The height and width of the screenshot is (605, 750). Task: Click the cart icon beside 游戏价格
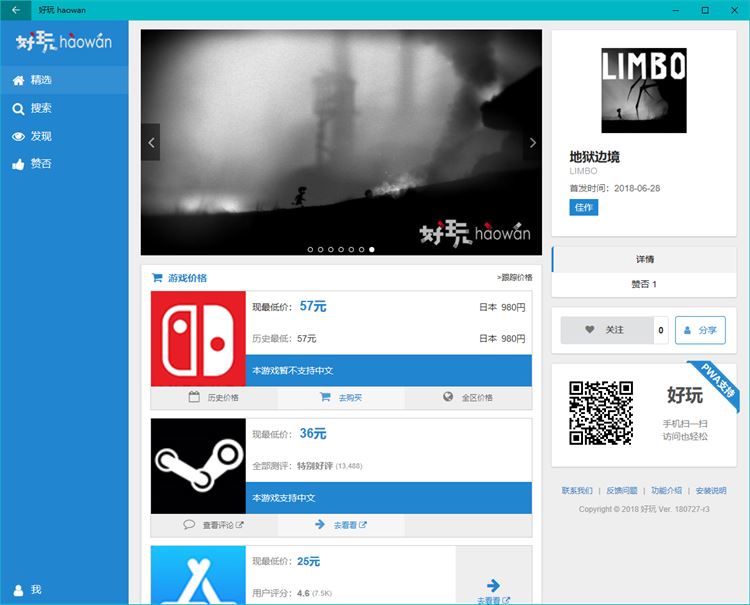[157, 277]
